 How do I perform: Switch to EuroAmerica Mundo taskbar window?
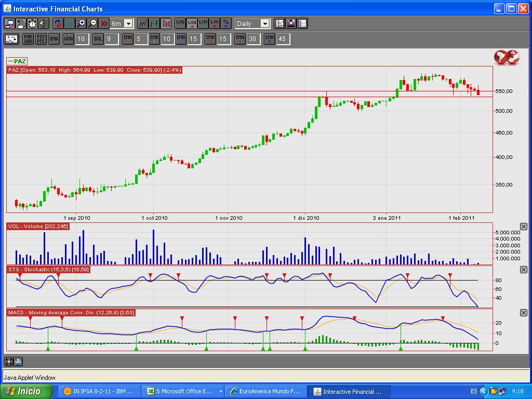click(266, 391)
